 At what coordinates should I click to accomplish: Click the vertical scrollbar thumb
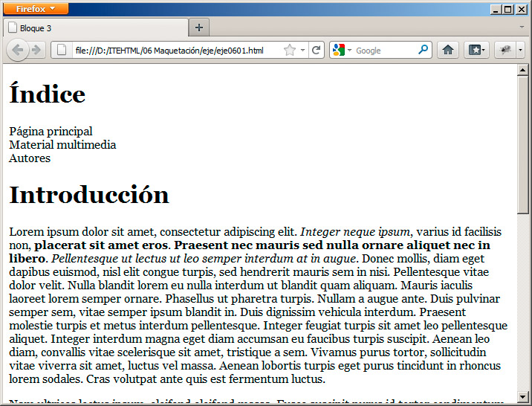[522, 144]
